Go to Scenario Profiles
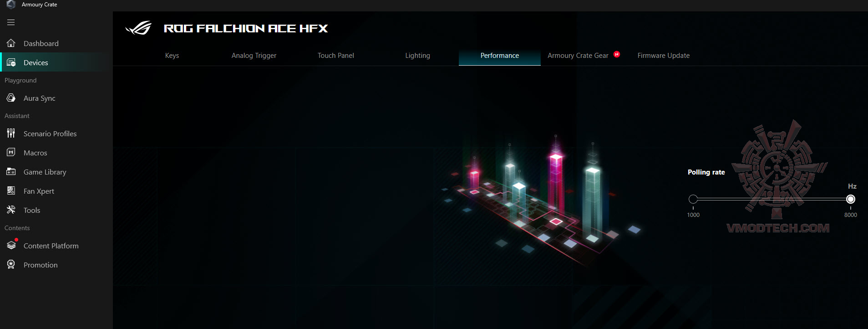Viewport: 868px width, 329px height. pos(56,134)
